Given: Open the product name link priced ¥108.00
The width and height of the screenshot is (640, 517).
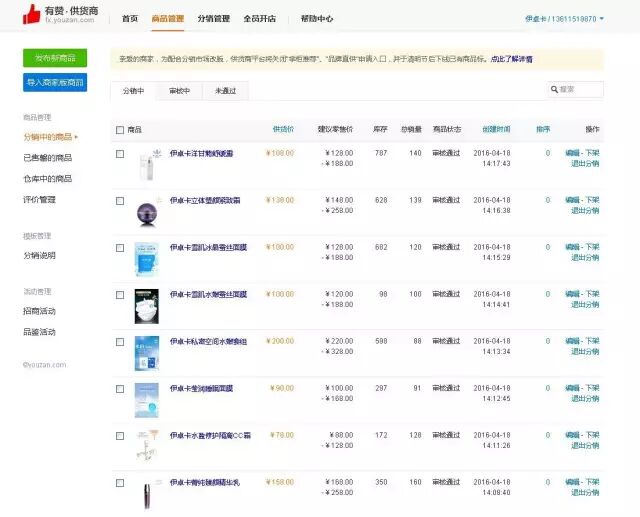Looking at the screenshot, I should pos(202,153).
